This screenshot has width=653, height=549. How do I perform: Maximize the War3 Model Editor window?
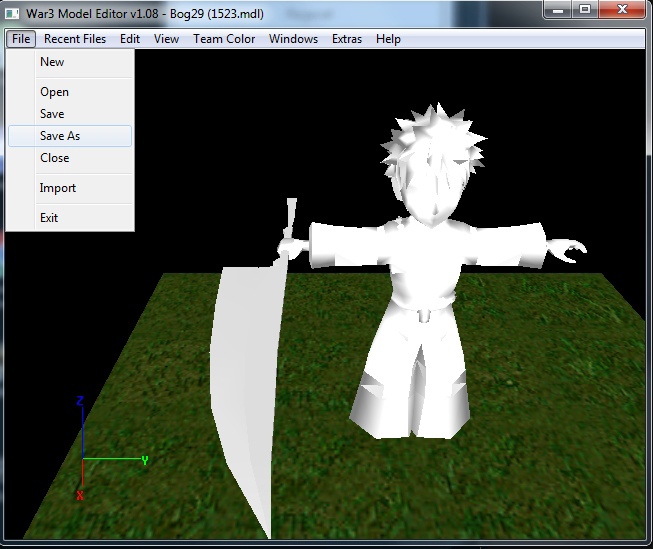pyautogui.click(x=585, y=9)
